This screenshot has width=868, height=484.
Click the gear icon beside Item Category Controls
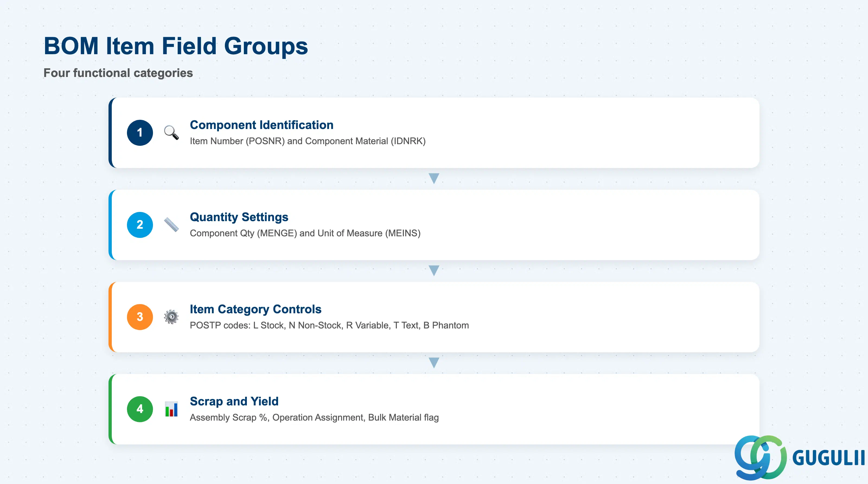(x=171, y=317)
